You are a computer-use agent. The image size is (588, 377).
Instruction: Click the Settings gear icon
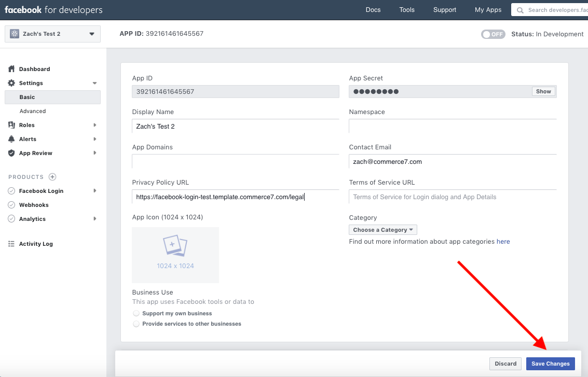tap(11, 83)
